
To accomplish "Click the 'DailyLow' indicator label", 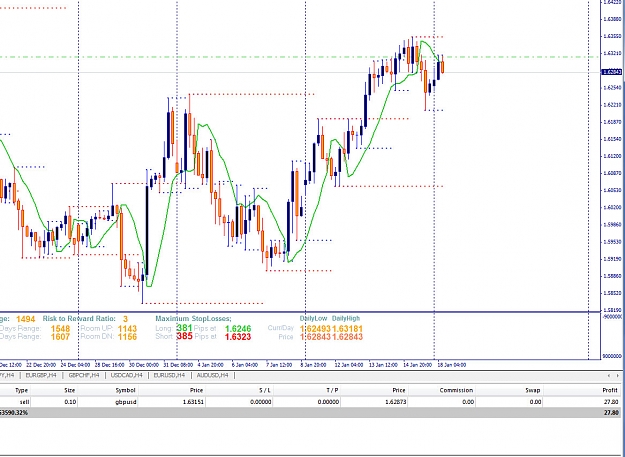I will click(313, 318).
